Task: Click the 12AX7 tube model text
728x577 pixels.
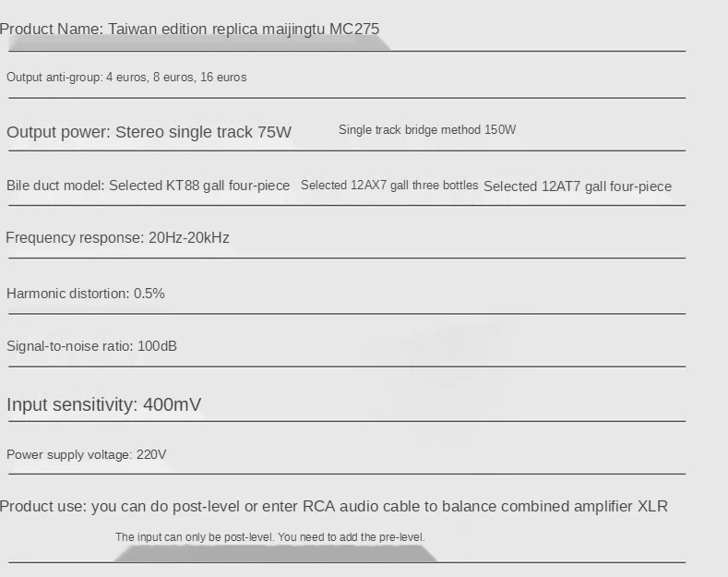Action: coord(369,186)
